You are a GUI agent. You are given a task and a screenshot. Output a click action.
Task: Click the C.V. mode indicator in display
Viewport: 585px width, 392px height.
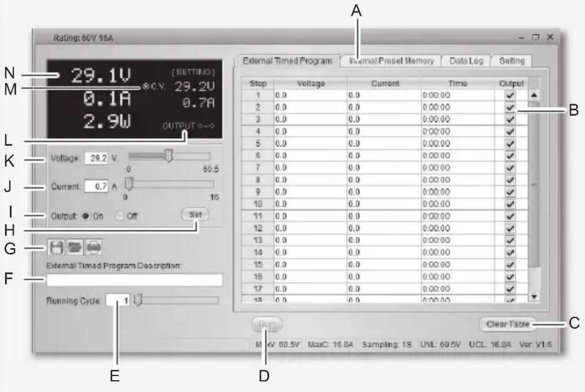point(154,86)
